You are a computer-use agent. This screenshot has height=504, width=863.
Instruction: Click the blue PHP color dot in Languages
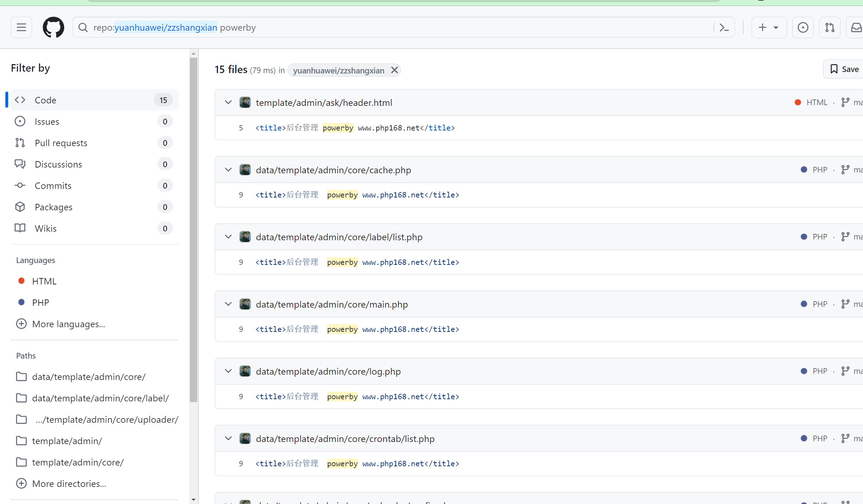pyautogui.click(x=21, y=302)
